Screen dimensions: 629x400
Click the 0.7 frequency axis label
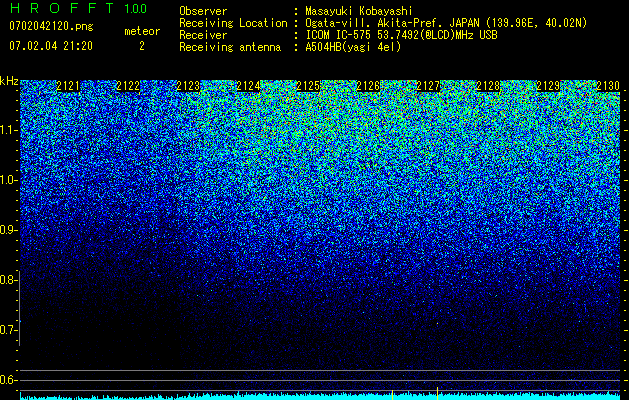[8, 330]
